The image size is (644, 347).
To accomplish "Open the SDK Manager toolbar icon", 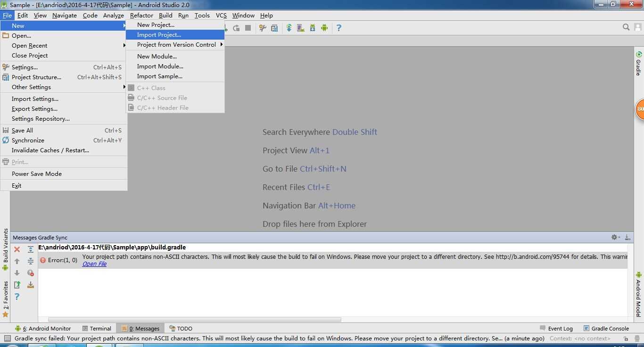I will 313,28.
